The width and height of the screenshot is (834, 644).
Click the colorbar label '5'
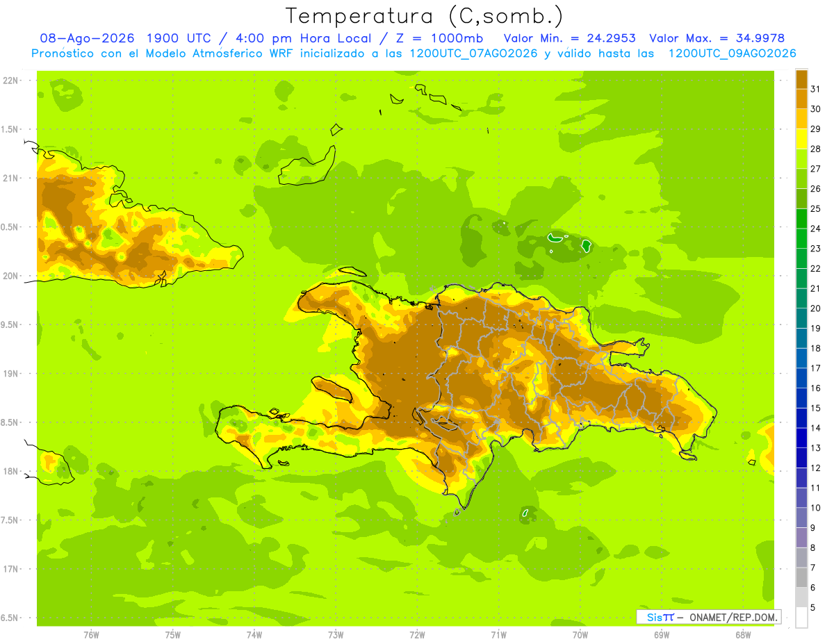point(813,608)
